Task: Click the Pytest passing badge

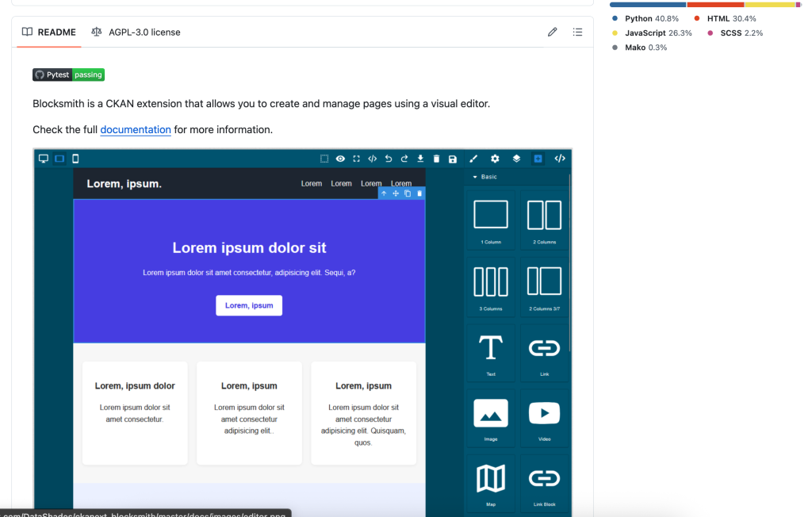Action: click(x=68, y=75)
